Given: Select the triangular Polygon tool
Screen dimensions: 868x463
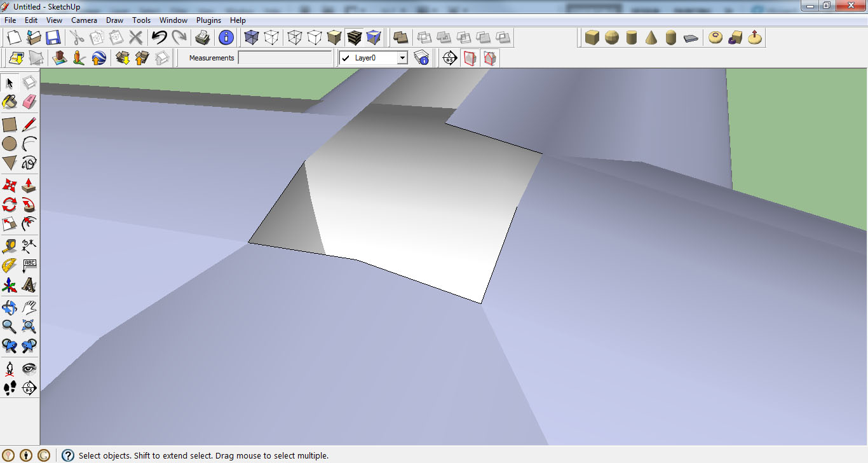Looking at the screenshot, I should tap(10, 163).
